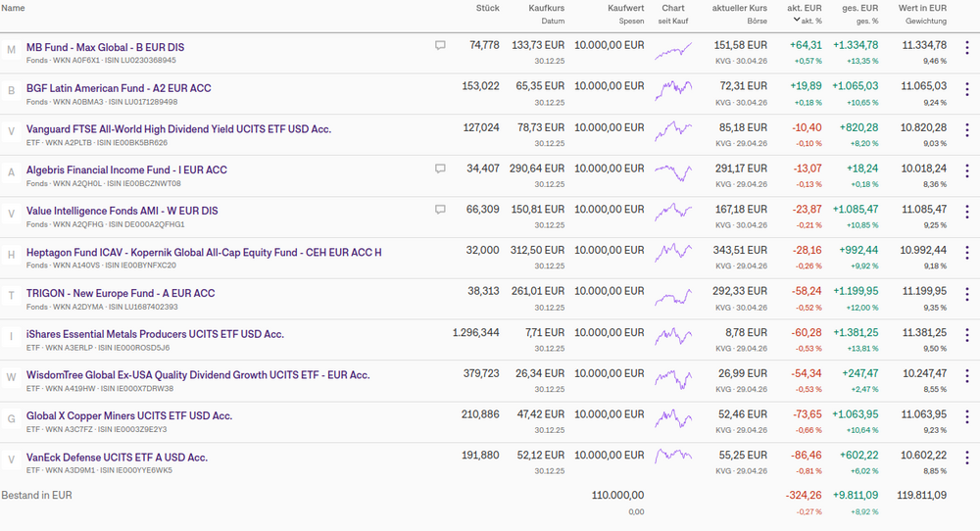
Task: Select +1.381,25 gain for iShares
Action: pyautogui.click(x=856, y=333)
